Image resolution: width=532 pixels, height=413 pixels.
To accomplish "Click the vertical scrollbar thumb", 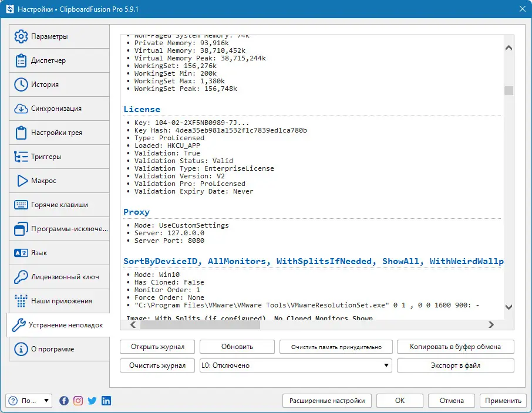I will 509,90.
